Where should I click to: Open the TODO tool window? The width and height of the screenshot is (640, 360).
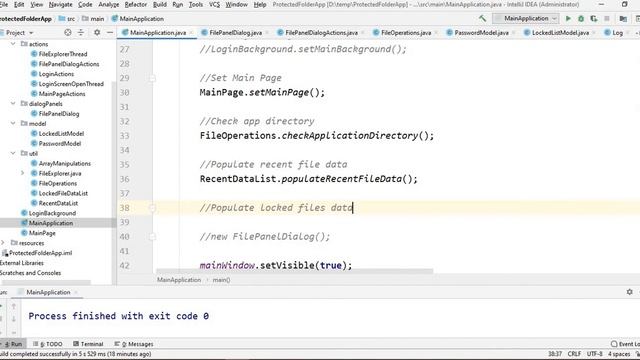[x=48, y=344]
